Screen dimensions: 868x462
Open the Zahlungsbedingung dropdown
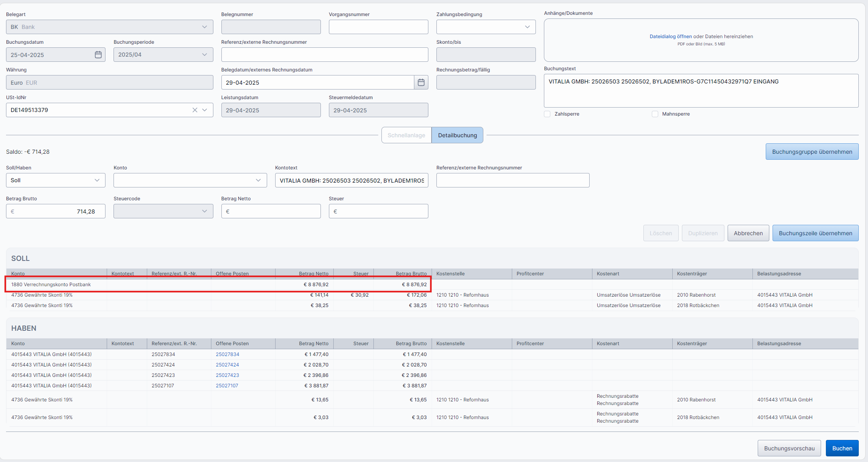486,27
